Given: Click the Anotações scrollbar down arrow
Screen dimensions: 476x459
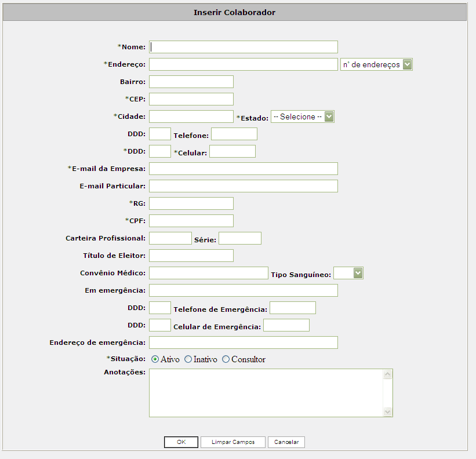Looking at the screenshot, I should [x=387, y=411].
